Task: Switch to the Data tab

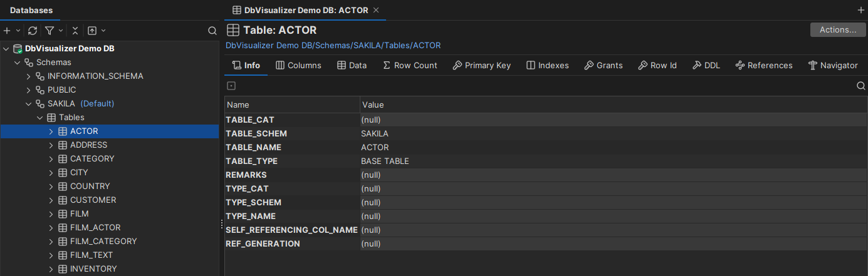Action: [x=352, y=65]
